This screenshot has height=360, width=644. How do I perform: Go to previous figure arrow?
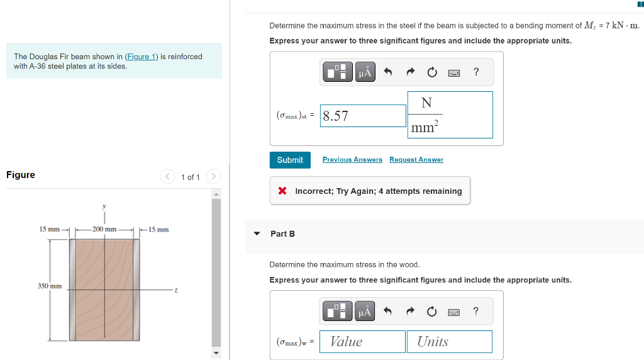[x=167, y=176]
